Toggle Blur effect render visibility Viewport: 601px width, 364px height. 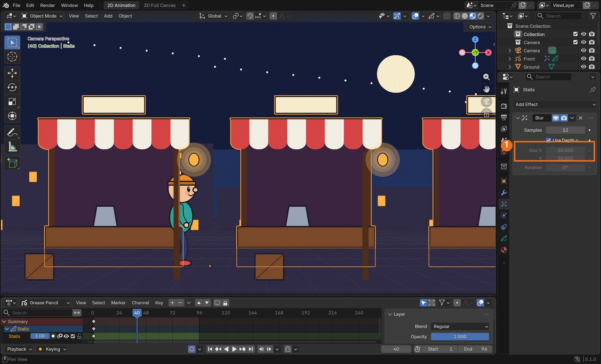564,118
